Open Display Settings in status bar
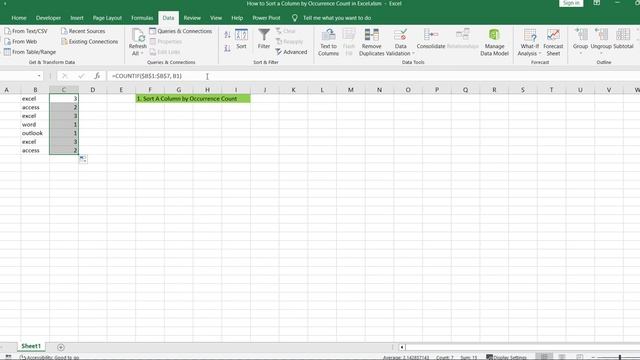640x360 pixels. coord(505,358)
